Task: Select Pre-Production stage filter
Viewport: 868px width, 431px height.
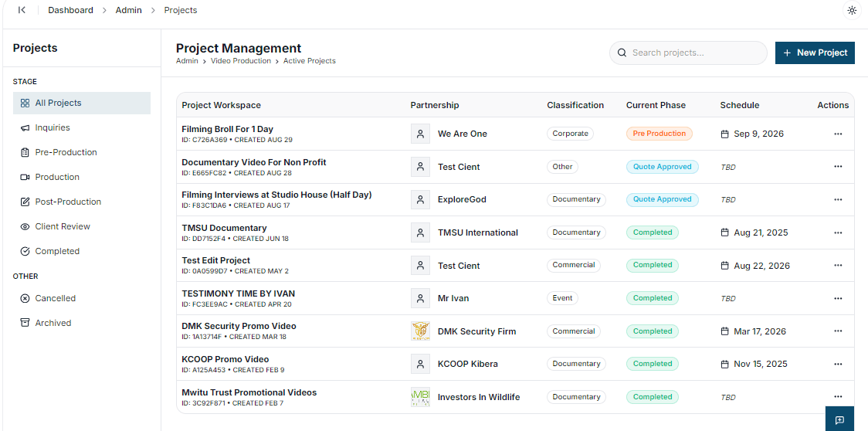Action: [x=81, y=152]
